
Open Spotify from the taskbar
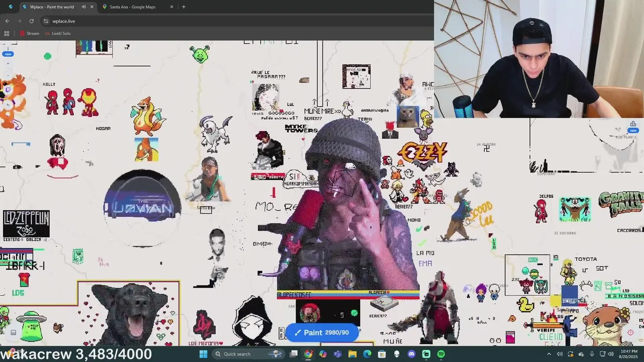coord(441,354)
